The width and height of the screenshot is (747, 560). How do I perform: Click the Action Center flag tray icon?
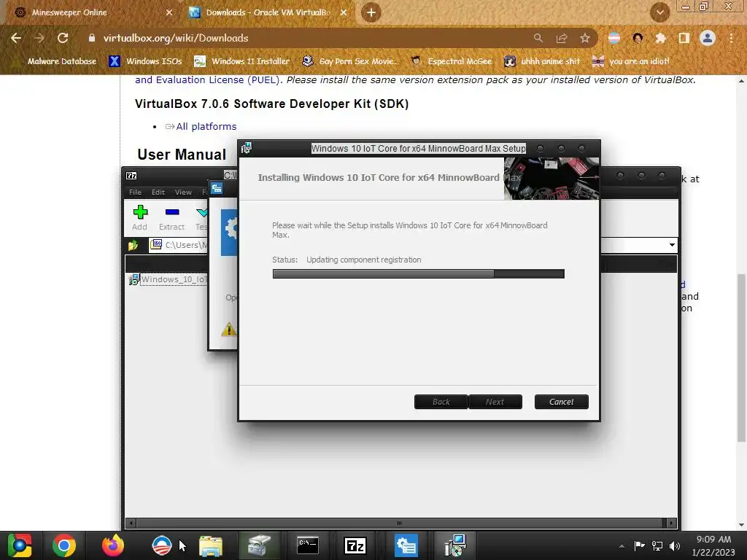point(639,545)
